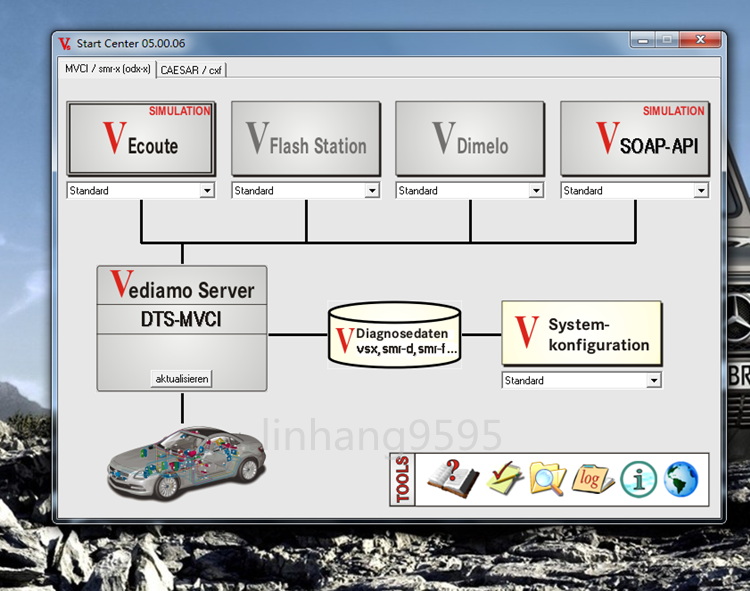
Task: Open the Diagnosedaten database cylinder
Action: (394, 335)
